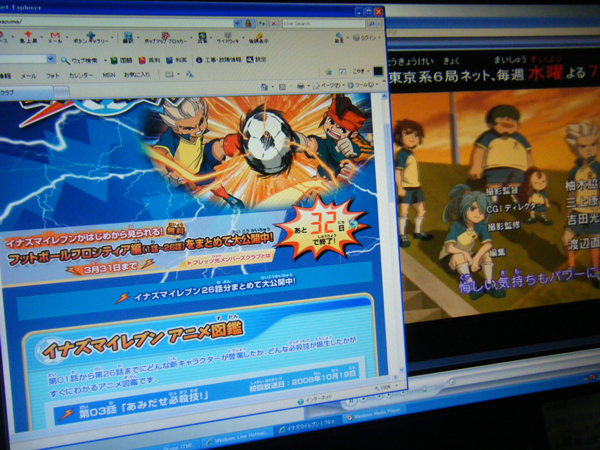Image resolution: width=600 pixels, height=450 pixels.
Task: Expand the address bar history dropdown
Action: [237, 24]
